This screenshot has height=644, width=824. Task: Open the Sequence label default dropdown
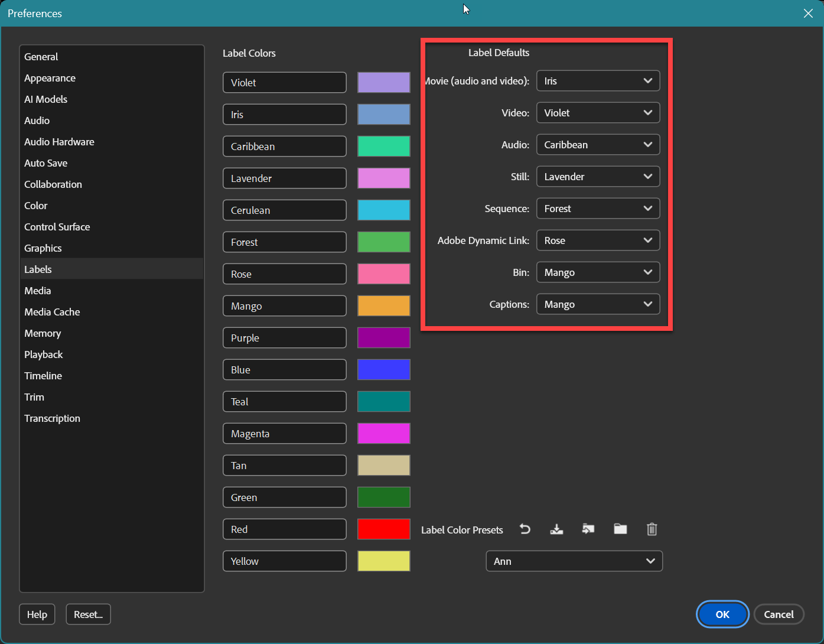click(x=598, y=208)
